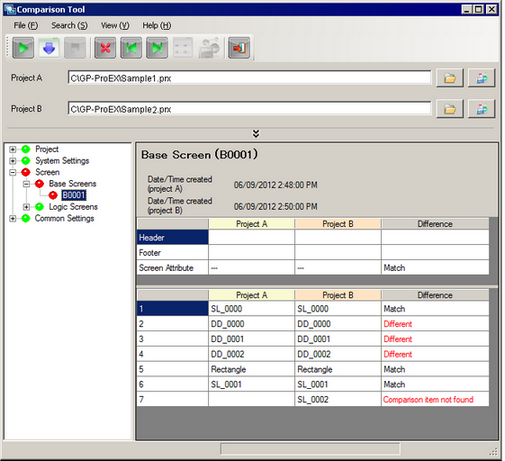Select the B0001 base screen item

[x=74, y=195]
